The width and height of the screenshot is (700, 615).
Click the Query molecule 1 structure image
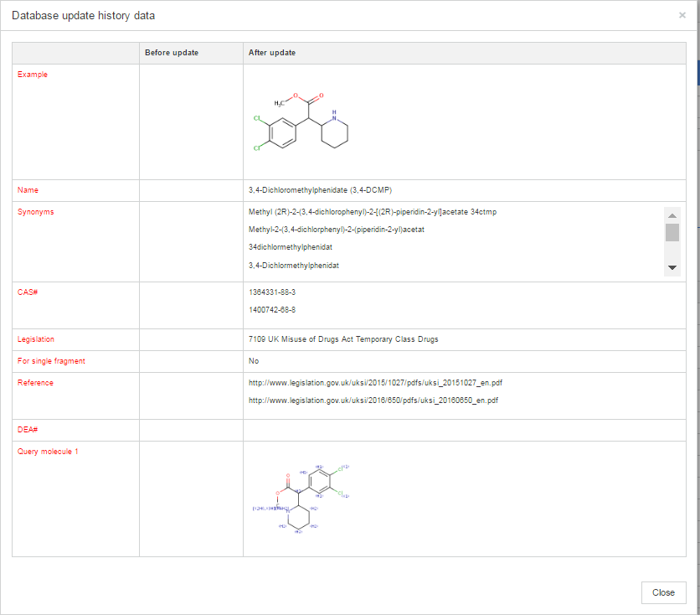point(301,498)
